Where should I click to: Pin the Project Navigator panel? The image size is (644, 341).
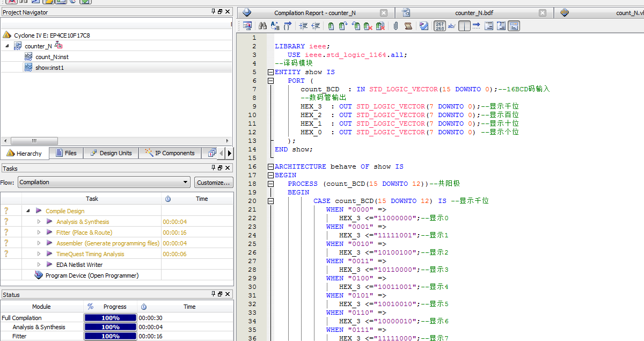213,12
